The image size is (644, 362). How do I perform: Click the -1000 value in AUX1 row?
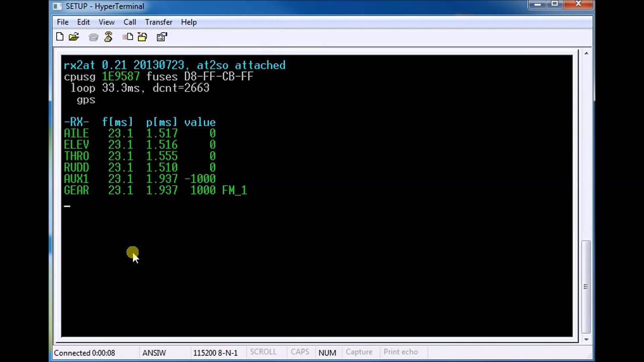pos(200,179)
